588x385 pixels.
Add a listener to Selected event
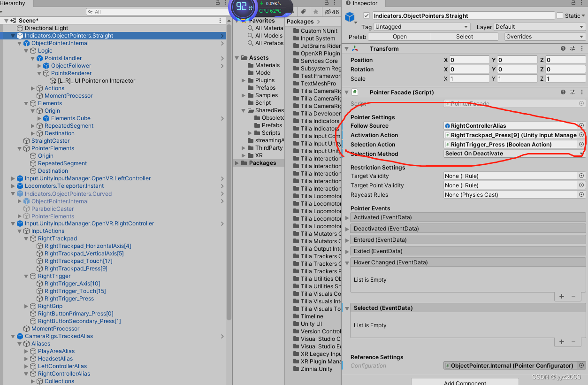(562, 342)
